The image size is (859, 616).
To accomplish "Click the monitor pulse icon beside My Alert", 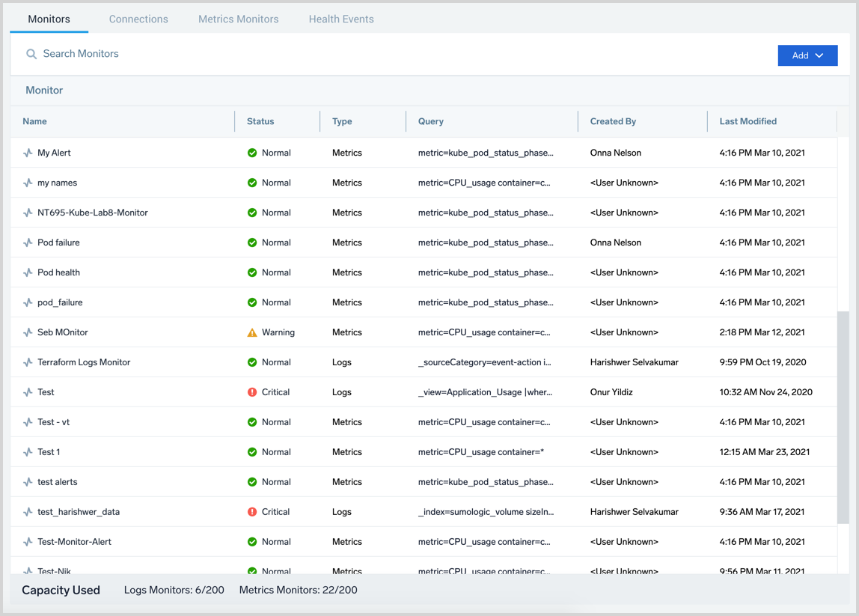I will 28,153.
